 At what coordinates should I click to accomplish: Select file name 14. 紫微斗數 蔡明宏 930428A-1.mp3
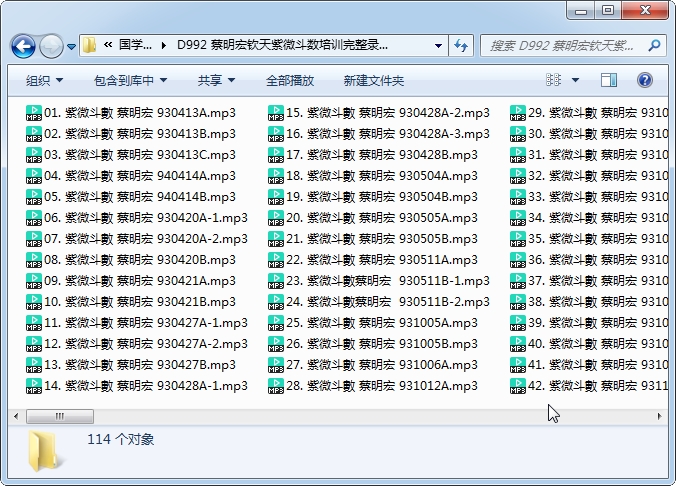click(x=146, y=386)
